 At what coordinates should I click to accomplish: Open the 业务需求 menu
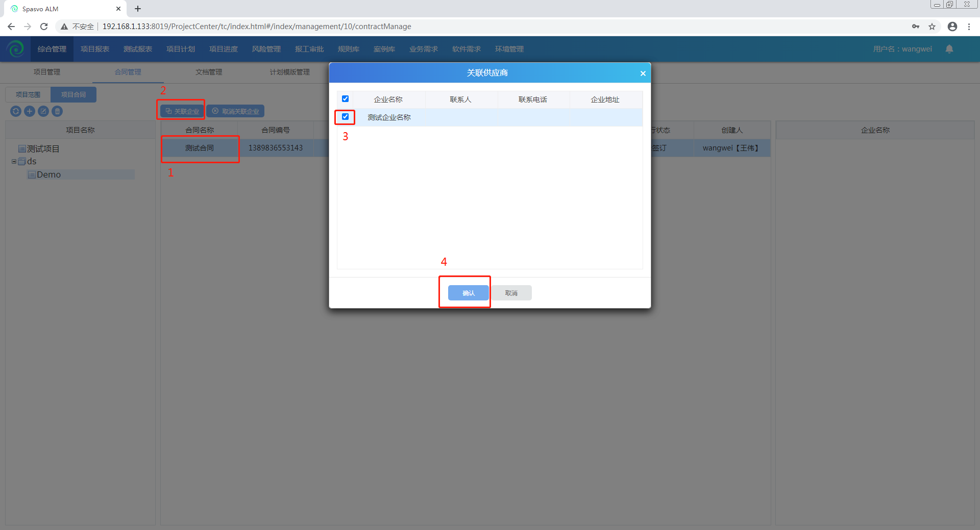tap(424, 49)
